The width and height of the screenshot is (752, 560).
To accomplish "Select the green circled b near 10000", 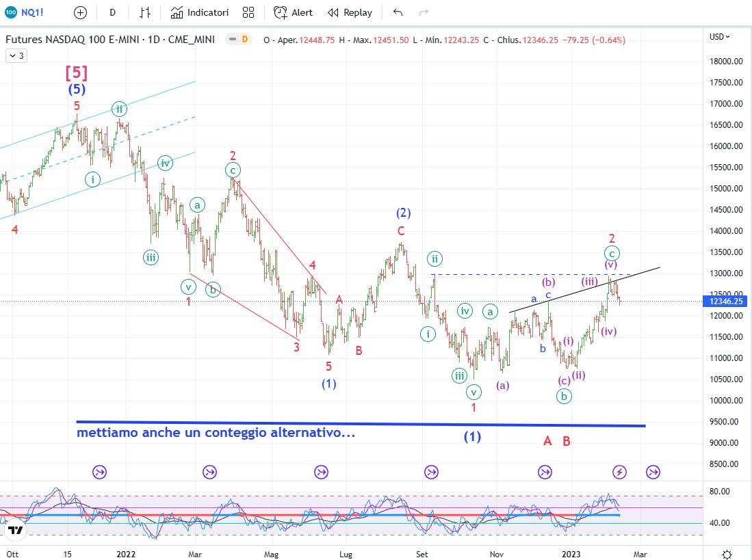I will click(x=564, y=396).
